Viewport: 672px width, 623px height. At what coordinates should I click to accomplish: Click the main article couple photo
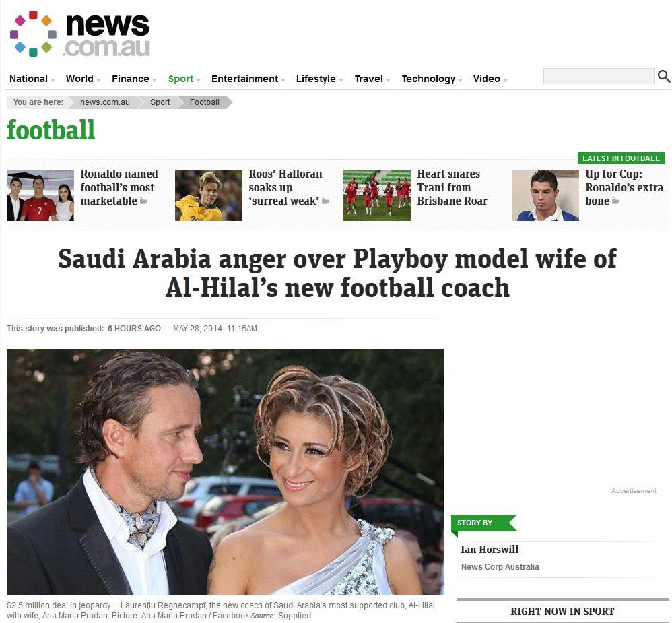coord(226,471)
